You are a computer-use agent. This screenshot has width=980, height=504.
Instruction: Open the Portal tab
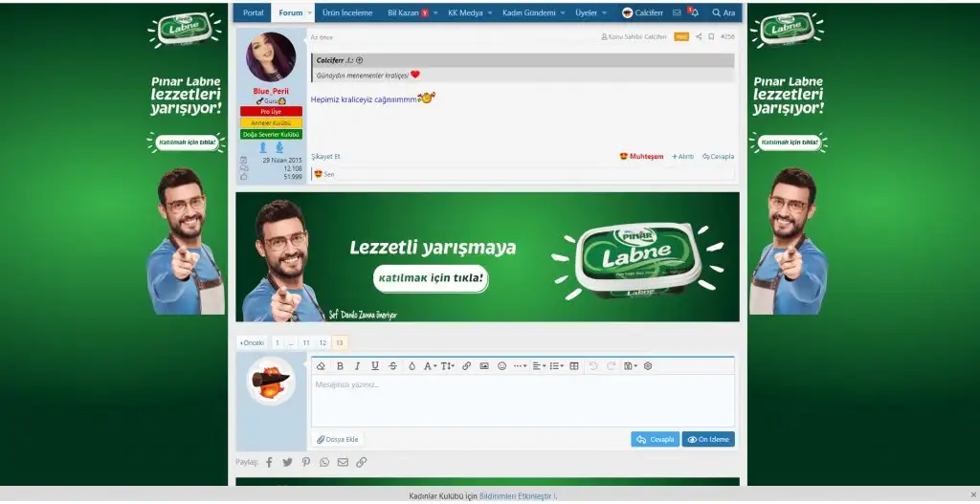(x=253, y=13)
